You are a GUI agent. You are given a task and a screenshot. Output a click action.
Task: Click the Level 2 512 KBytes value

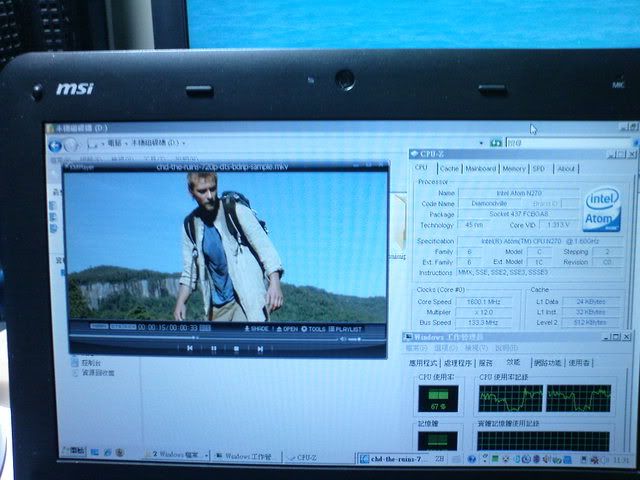591,322
